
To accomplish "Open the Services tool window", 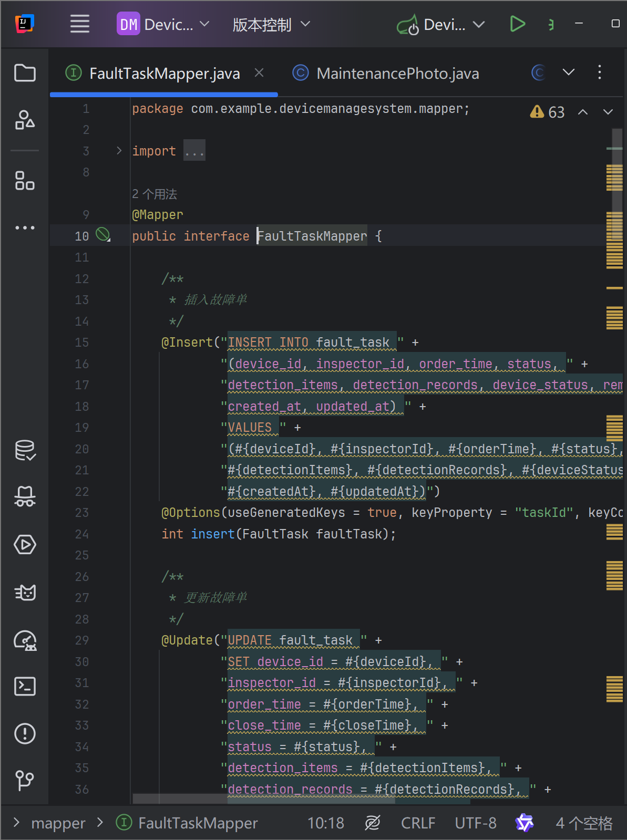I will [x=25, y=544].
